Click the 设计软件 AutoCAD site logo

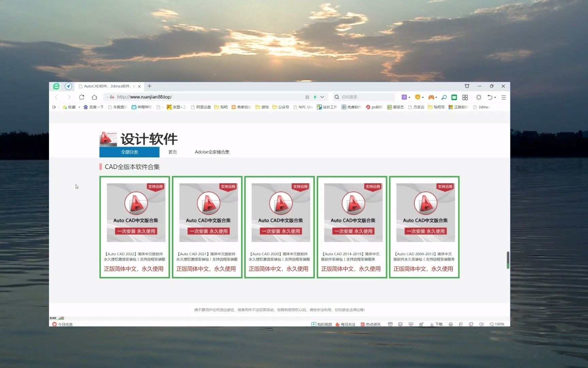pos(138,139)
